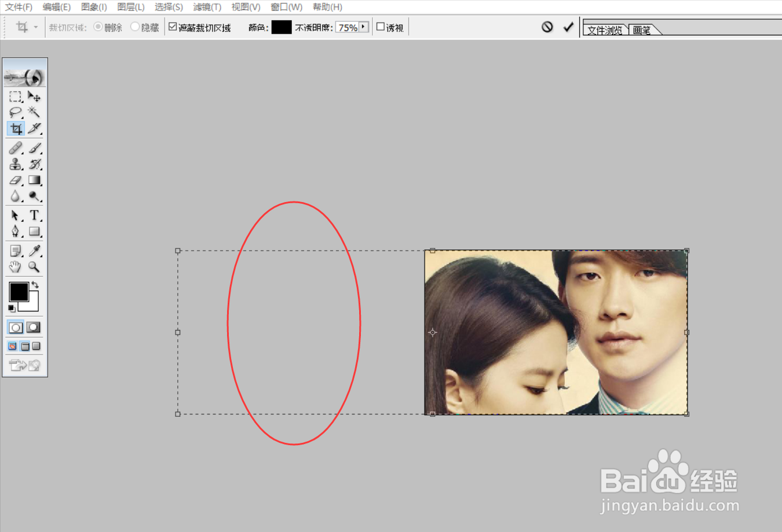Select the Type tool
Viewport: 782px width, 532px height.
34,215
